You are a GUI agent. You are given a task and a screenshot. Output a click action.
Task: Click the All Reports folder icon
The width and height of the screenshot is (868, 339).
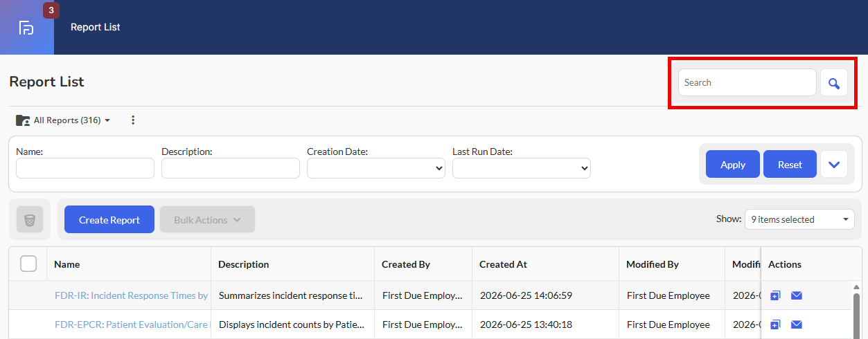click(x=23, y=120)
